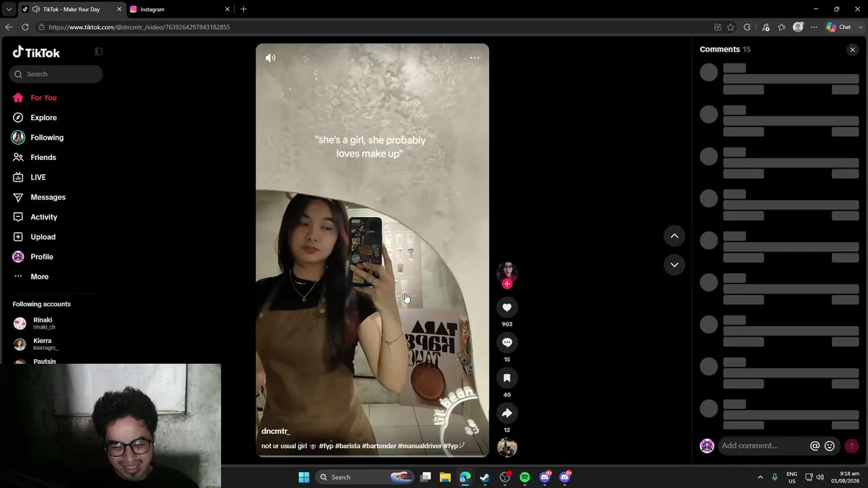Post the comment with the red arrow

(x=852, y=445)
